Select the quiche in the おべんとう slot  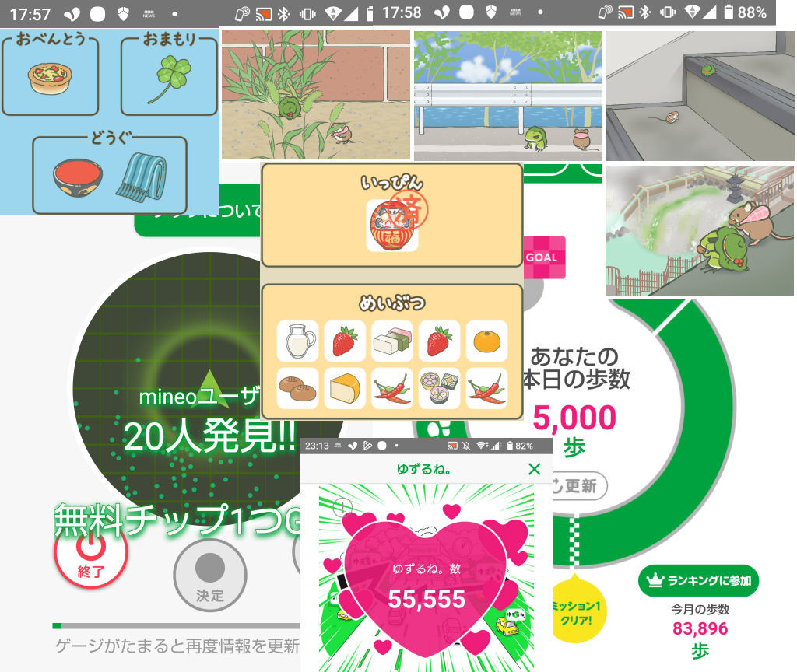pyautogui.click(x=50, y=79)
